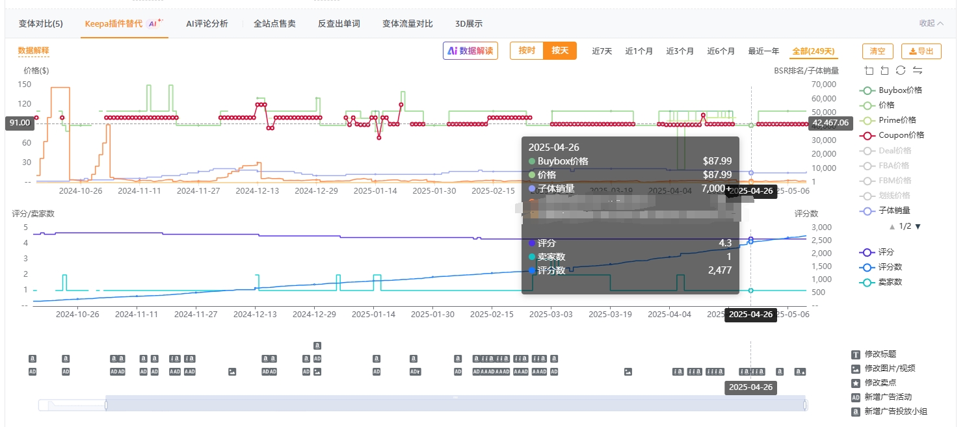The height and width of the screenshot is (427, 980).
Task: Grab the right handle of date range slider
Action: click(805, 405)
